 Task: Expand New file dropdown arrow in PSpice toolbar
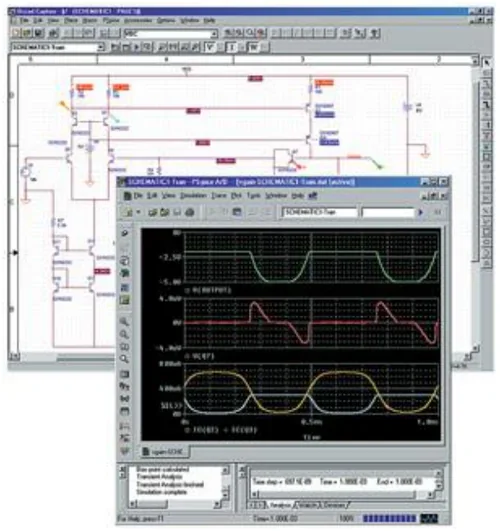tap(138, 212)
